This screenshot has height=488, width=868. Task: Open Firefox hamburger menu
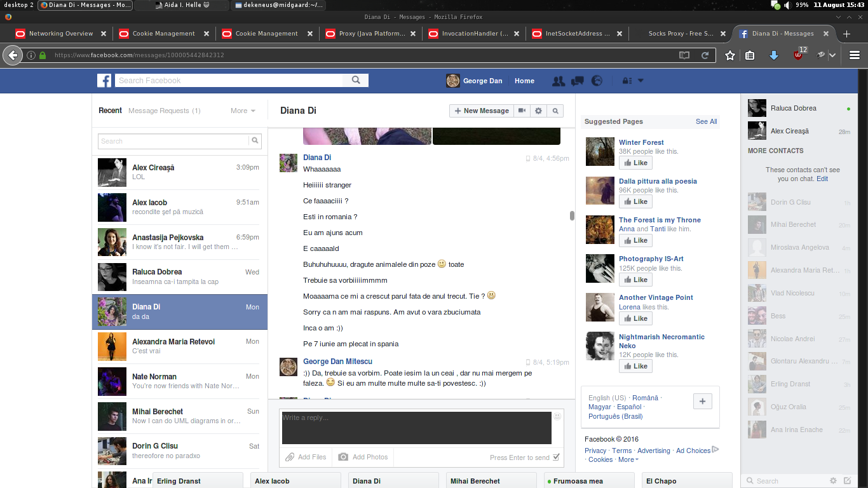click(x=855, y=55)
